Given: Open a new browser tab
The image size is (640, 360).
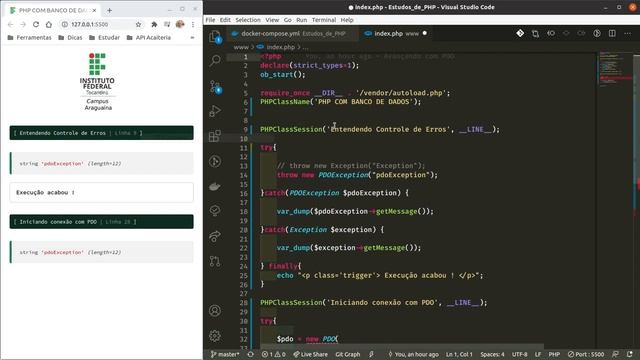Looking at the screenshot, I should coord(109,10).
